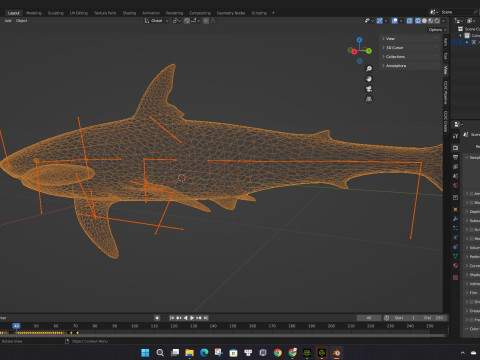Switch to wireframe viewport shading
The height and width of the screenshot is (360, 480).
pyautogui.click(x=418, y=21)
